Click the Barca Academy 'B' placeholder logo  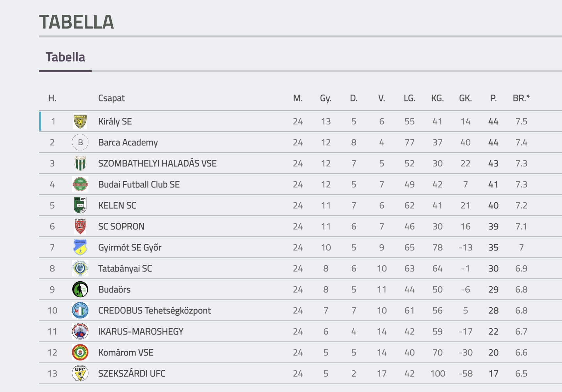[80, 142]
